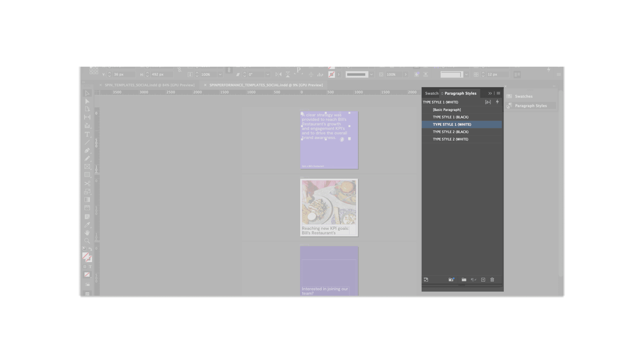Viewport: 644px width, 362px height.
Task: Create new paragraph style
Action: pos(483,280)
